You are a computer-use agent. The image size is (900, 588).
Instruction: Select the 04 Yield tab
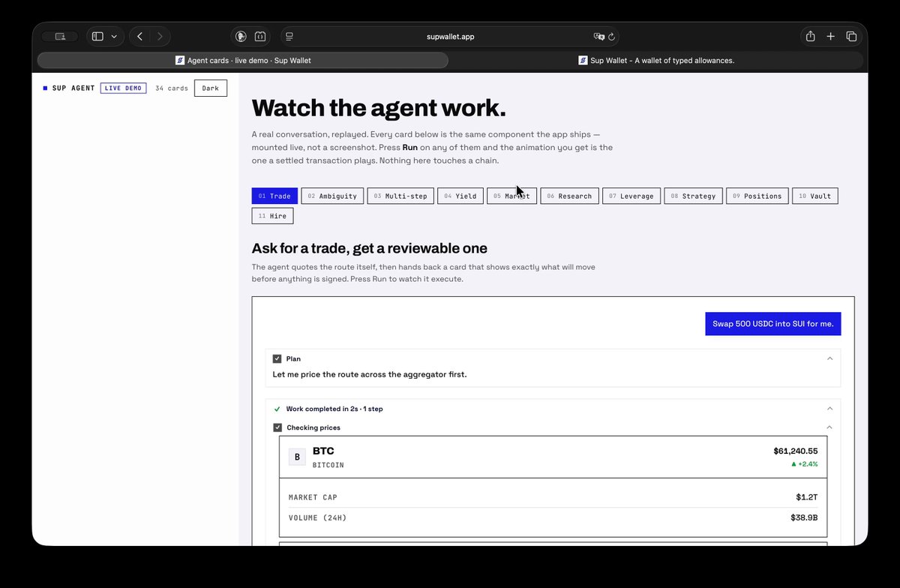[x=460, y=196]
